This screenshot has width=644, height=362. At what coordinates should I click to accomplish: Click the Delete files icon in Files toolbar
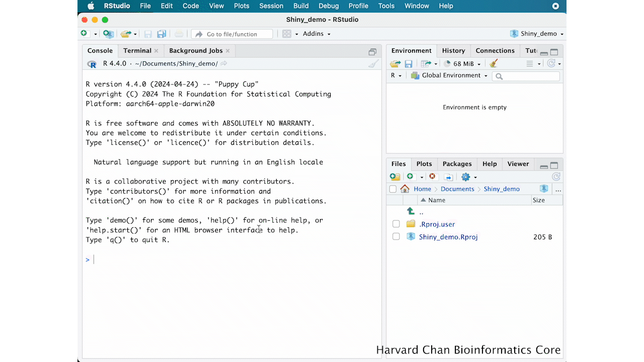pyautogui.click(x=432, y=177)
